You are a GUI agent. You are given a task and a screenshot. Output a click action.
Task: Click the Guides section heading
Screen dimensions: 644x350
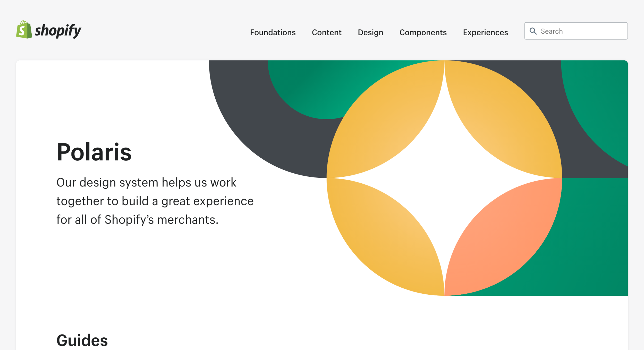click(82, 340)
